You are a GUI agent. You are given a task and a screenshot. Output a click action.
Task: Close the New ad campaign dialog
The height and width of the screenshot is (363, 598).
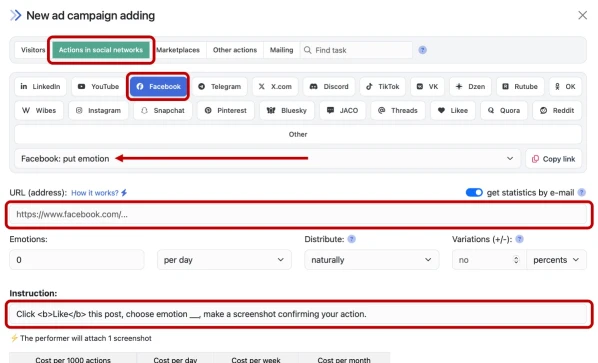point(582,15)
